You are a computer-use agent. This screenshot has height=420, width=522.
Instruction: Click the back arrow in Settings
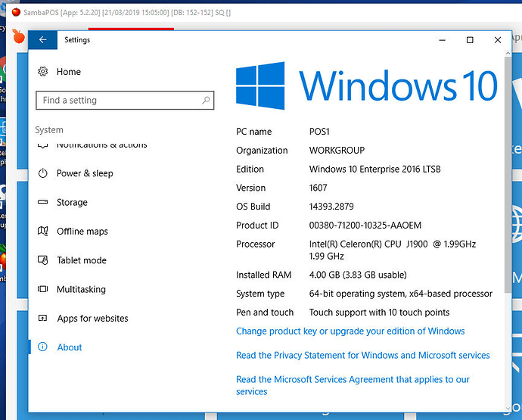43,40
